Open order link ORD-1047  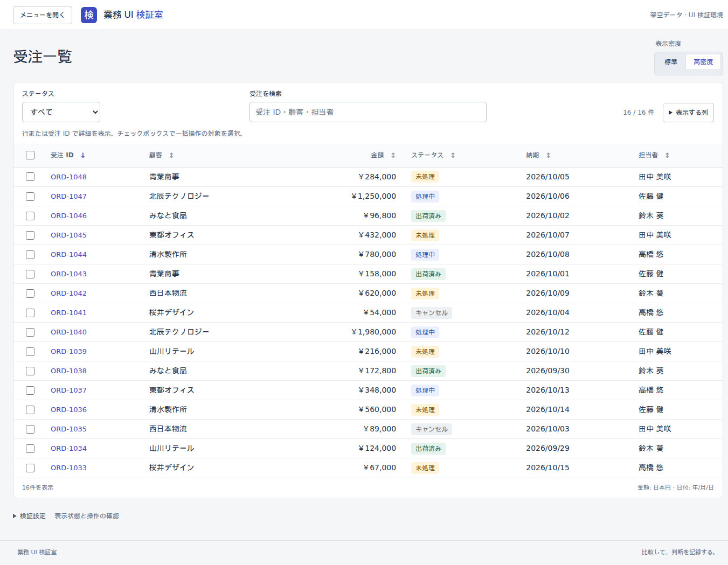pos(68,196)
